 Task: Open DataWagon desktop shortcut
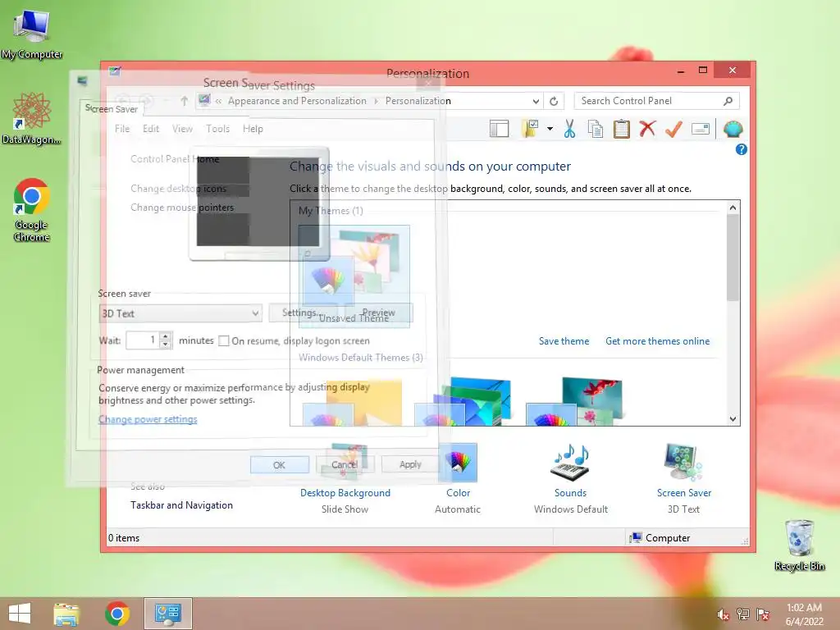[x=32, y=118]
